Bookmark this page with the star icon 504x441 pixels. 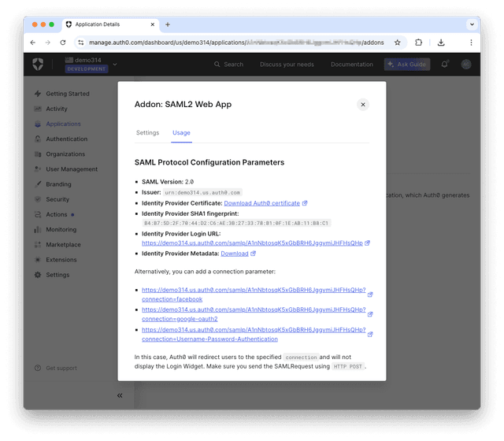(x=397, y=43)
